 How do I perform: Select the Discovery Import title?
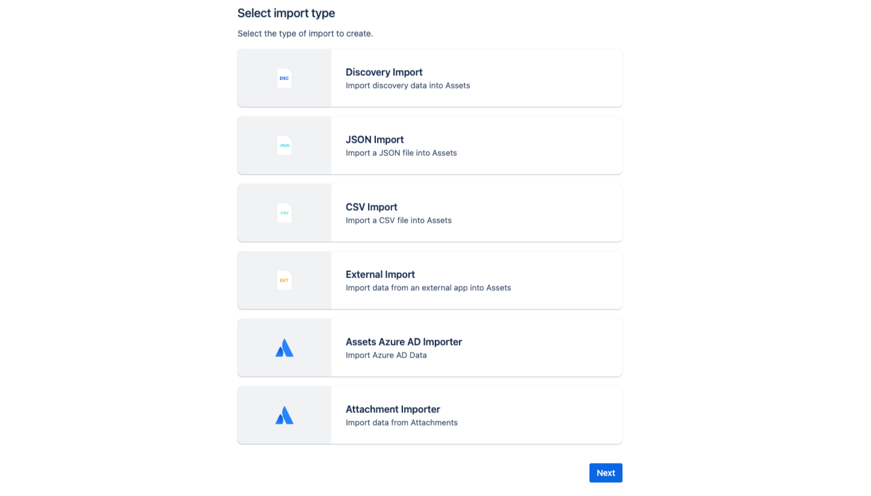click(384, 72)
